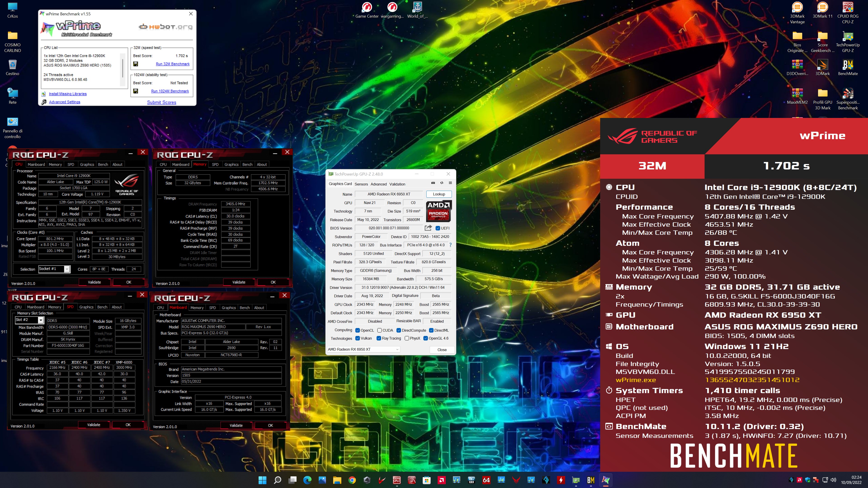Open Mainboard tab in top-left CPU-Z window

(x=36, y=164)
